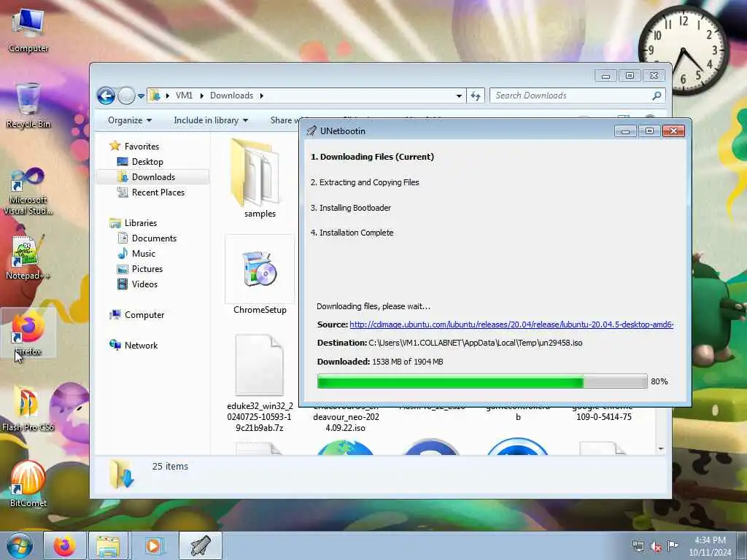Expand the address bar history dropdown
This screenshot has height=560, width=747.
pyautogui.click(x=459, y=96)
